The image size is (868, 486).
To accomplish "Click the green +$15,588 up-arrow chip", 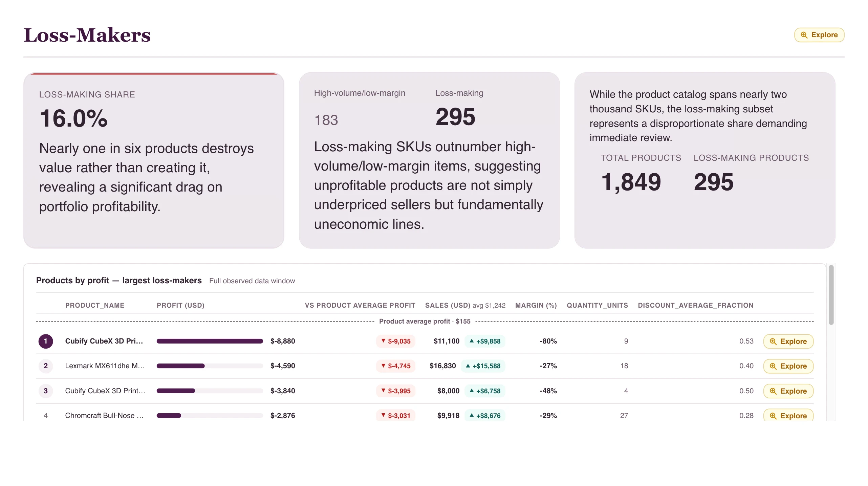I will pyautogui.click(x=483, y=366).
